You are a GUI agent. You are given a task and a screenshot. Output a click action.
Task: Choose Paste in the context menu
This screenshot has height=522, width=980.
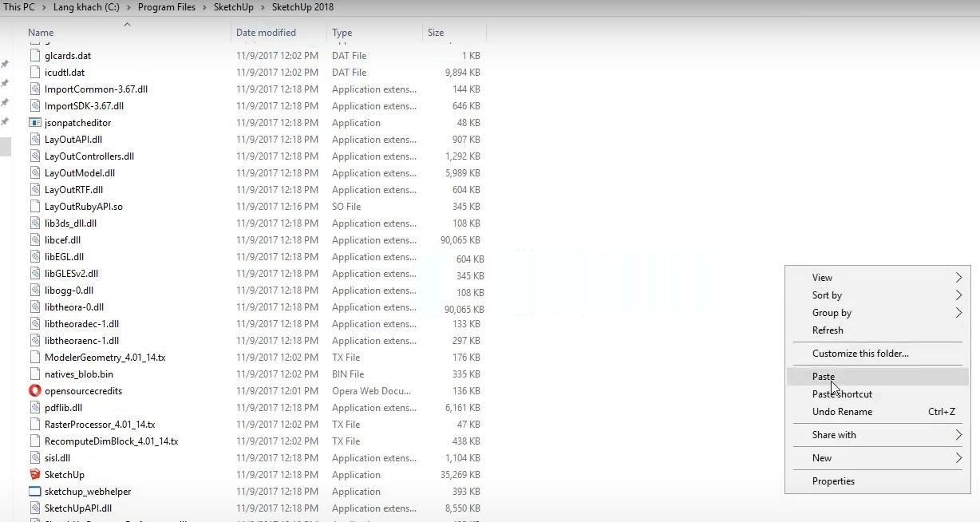(x=877, y=377)
